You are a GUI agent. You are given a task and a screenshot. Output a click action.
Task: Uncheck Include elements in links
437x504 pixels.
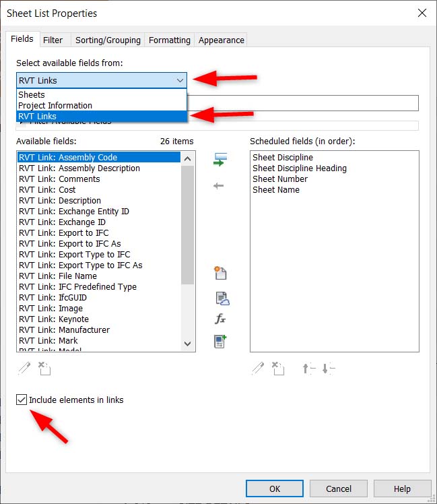coord(22,400)
